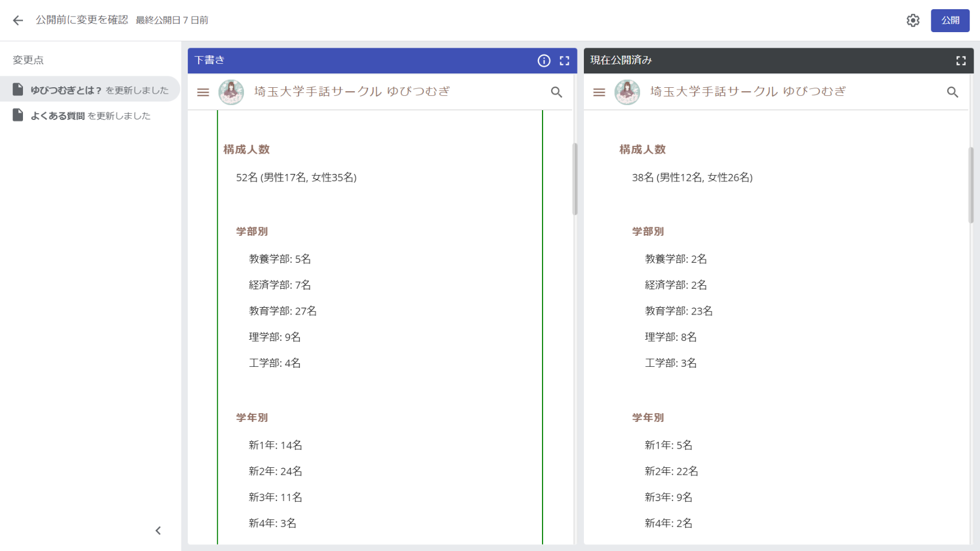
Task: Expand the 現在公開済み panel to fullscreen
Action: coord(960,61)
